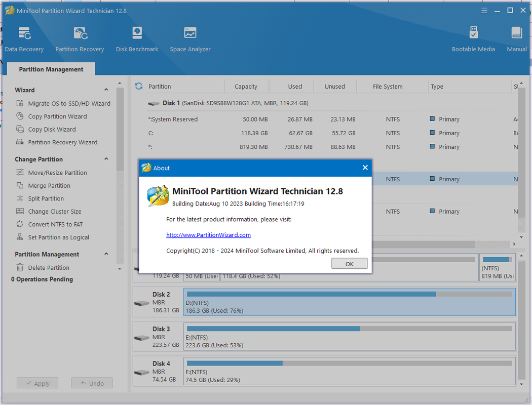Click the Disk 2 drive icon
Viewport: 532px width, 405px height.
click(x=142, y=303)
